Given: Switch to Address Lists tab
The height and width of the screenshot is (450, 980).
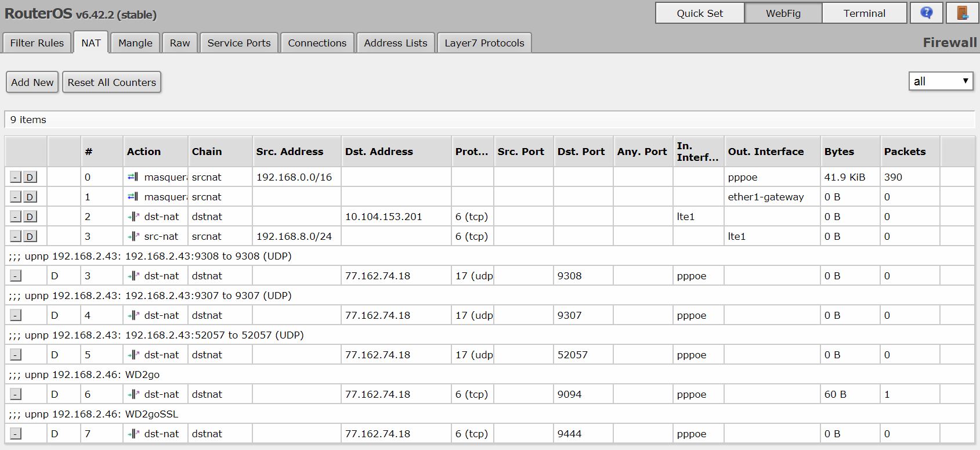Looking at the screenshot, I should tap(396, 43).
